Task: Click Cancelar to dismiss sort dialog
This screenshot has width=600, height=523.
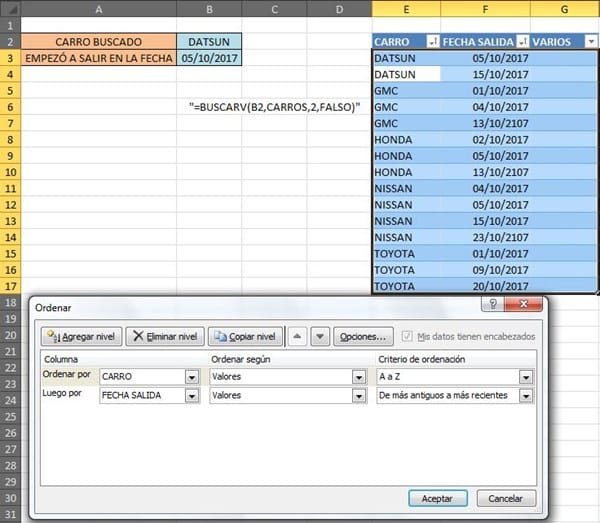Action: (504, 498)
